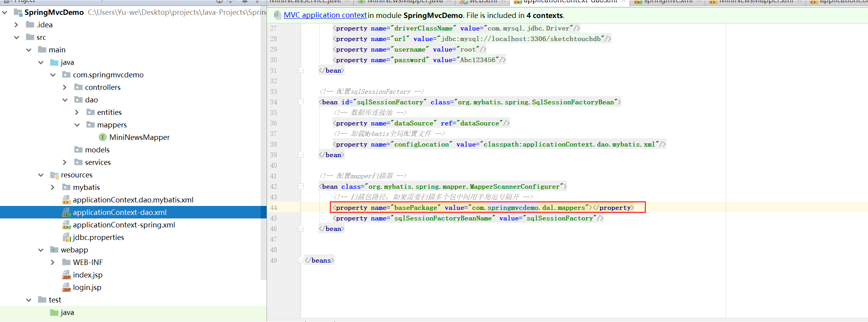Click the MVC context icon in the editor banner

277,15
